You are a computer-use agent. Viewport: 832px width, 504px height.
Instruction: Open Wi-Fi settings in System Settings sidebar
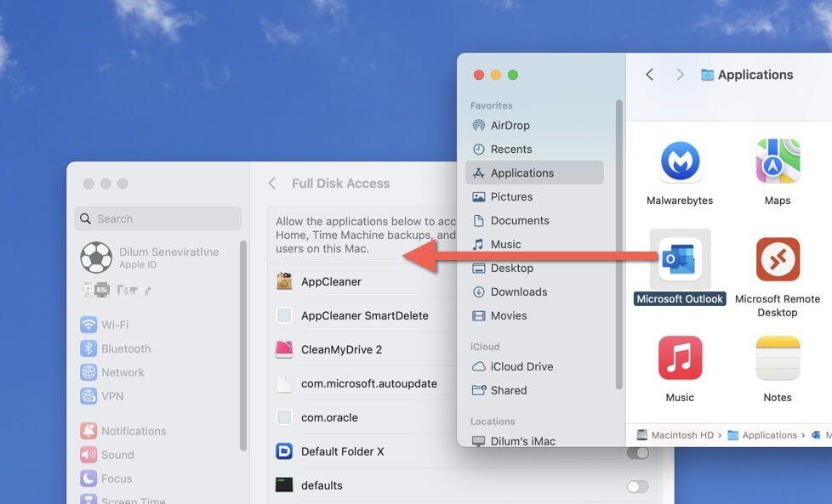pyautogui.click(x=105, y=325)
